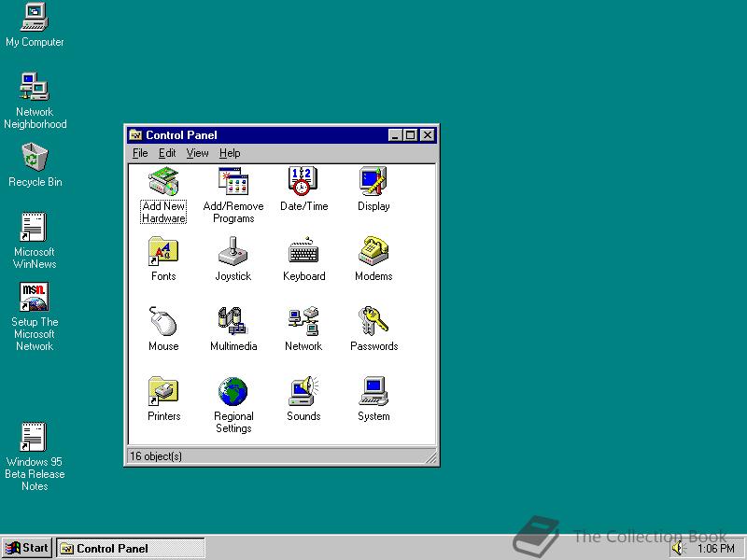Image resolution: width=747 pixels, height=560 pixels.
Task: Select the Multimedia icon
Action: click(233, 321)
